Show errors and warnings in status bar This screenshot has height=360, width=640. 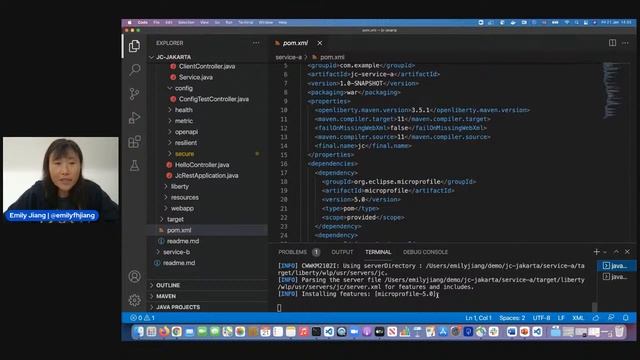tap(142, 318)
